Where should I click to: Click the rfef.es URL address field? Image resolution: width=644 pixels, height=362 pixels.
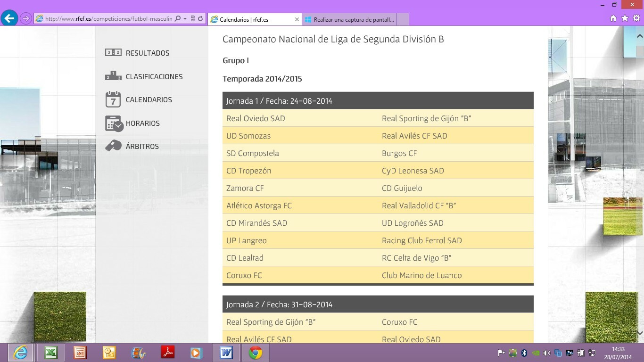click(x=108, y=19)
